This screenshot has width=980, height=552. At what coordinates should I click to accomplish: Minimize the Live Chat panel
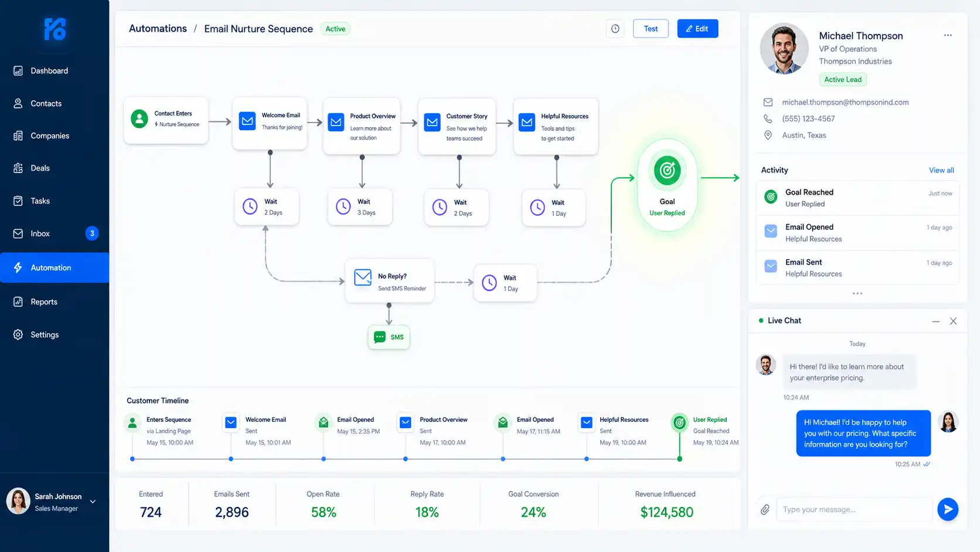[935, 321]
